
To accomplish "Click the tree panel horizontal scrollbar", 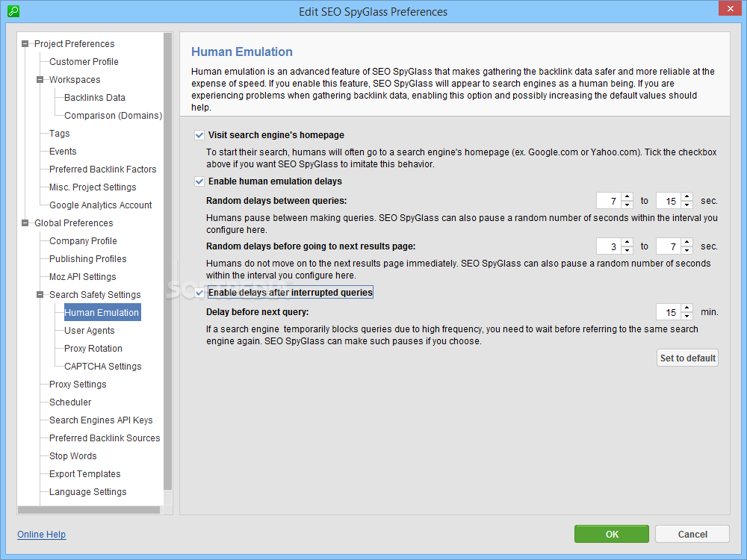I will [x=89, y=509].
